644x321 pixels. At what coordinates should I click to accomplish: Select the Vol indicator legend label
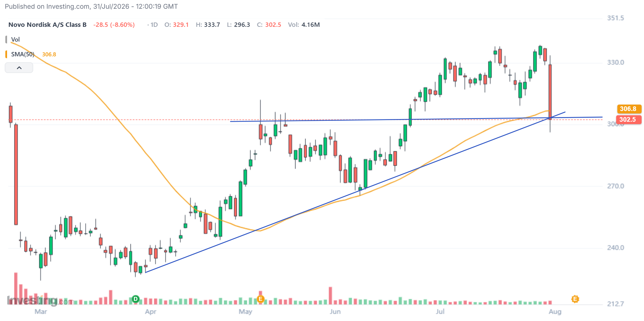[15, 40]
